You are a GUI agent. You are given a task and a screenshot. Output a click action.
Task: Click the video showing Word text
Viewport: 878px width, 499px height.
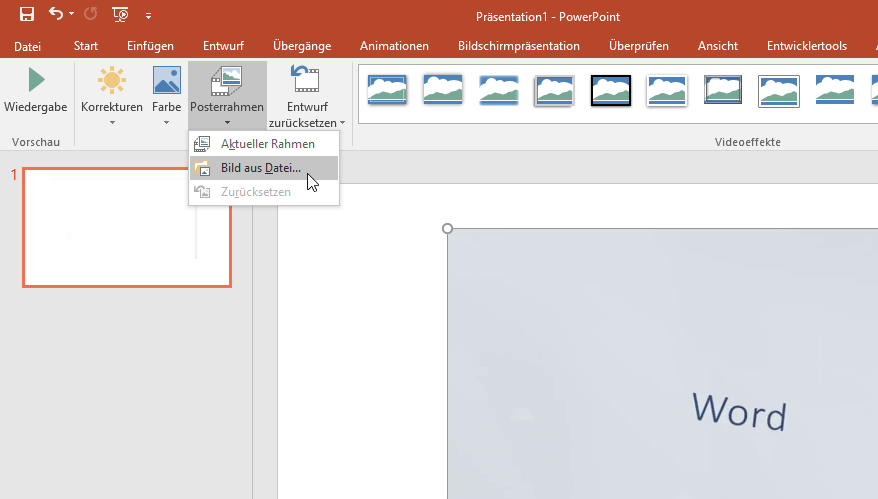point(662,363)
